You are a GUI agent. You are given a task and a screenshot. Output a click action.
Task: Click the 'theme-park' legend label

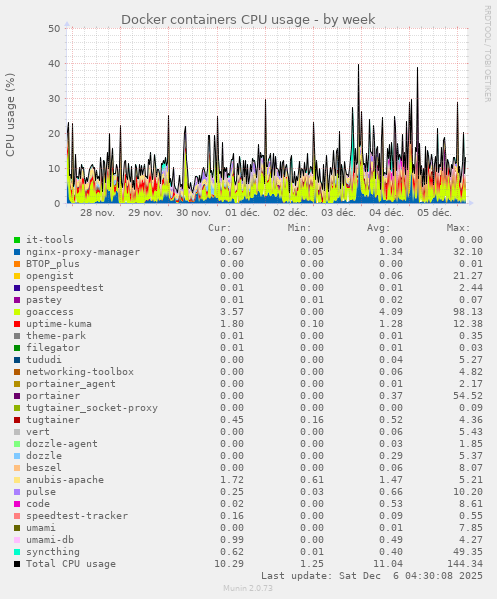tap(56, 336)
